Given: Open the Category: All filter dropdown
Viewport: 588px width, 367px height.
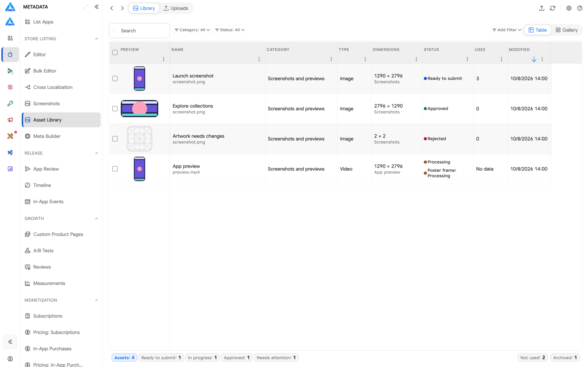Looking at the screenshot, I should point(192,30).
